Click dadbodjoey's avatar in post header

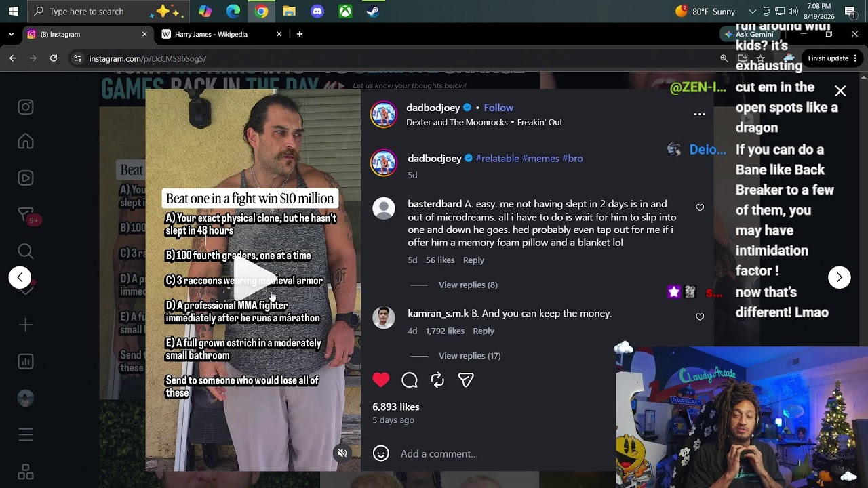coord(384,115)
